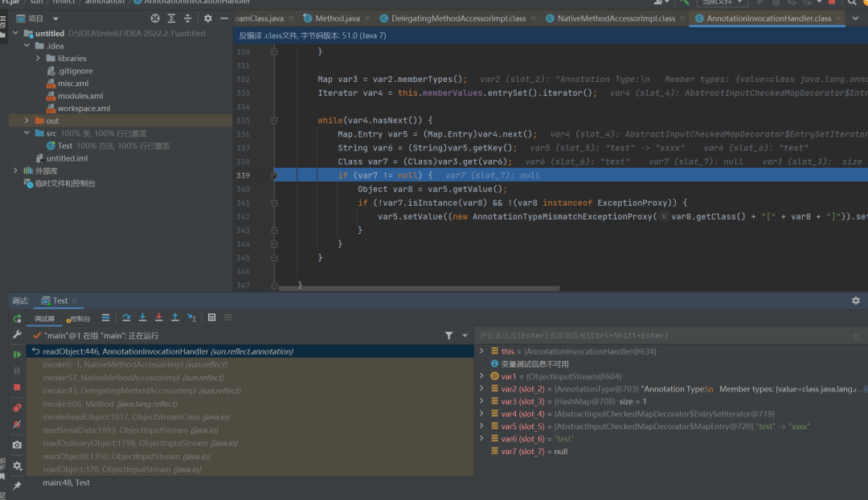Hide the project panel with minus icon
This screenshot has height=500, width=868.
click(x=223, y=18)
